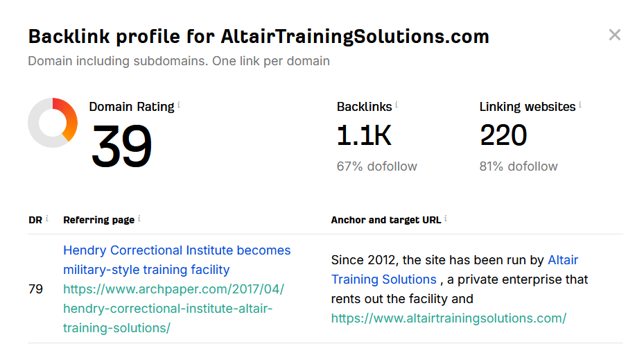This screenshot has width=644, height=344.
Task: Close the backlink profile dialog
Action: point(614,35)
